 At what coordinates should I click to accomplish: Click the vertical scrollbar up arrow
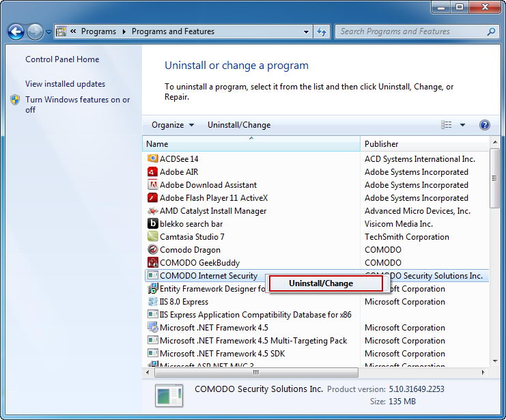click(494, 142)
